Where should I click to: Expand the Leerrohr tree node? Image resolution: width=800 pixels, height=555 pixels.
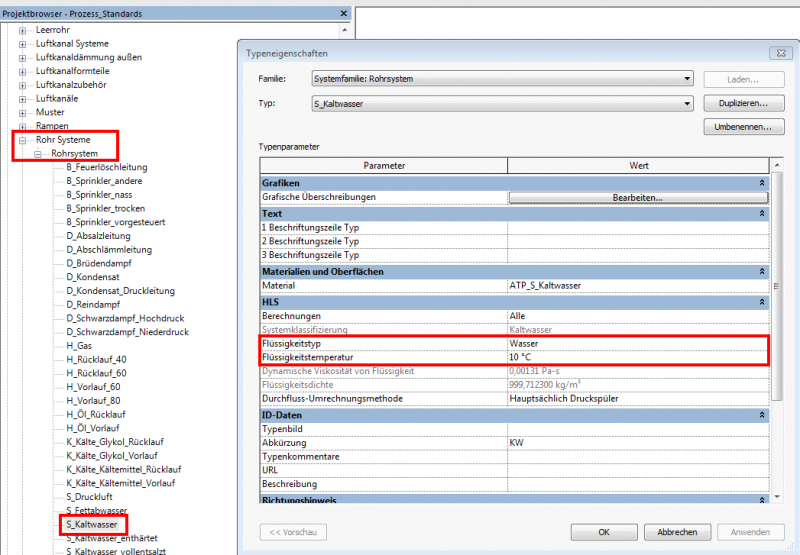[22, 30]
